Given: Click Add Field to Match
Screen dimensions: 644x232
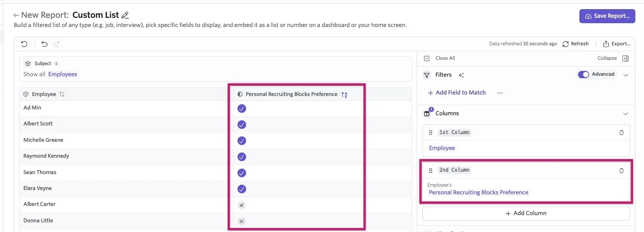Looking at the screenshot, I should pyautogui.click(x=457, y=93).
